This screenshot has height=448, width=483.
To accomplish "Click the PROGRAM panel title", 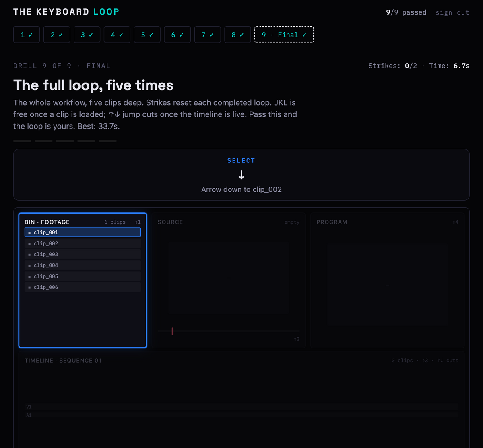I will (x=332, y=222).
